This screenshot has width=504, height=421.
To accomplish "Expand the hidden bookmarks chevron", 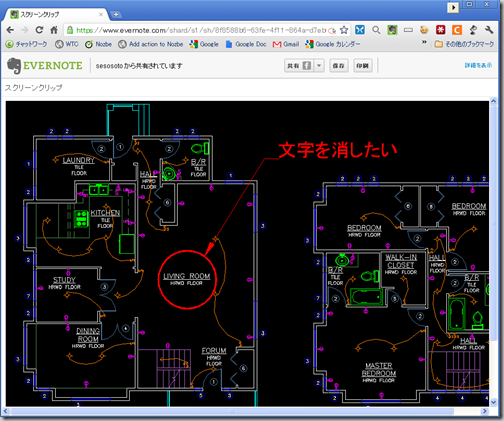I will click(424, 42).
